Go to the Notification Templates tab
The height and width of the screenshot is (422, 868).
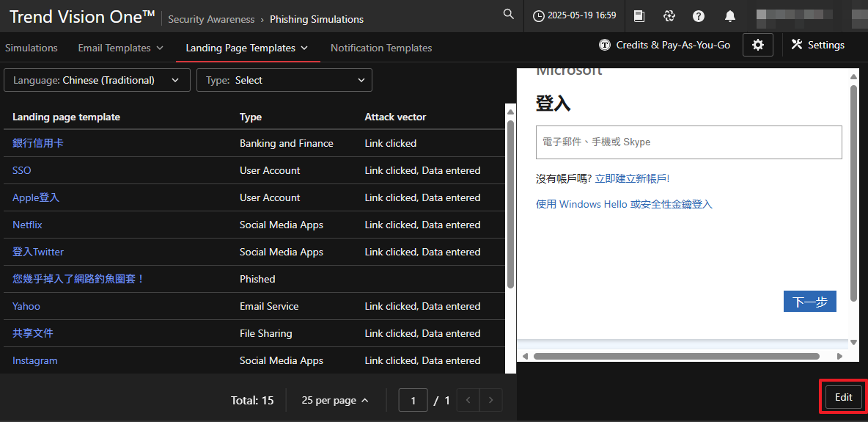tap(381, 48)
